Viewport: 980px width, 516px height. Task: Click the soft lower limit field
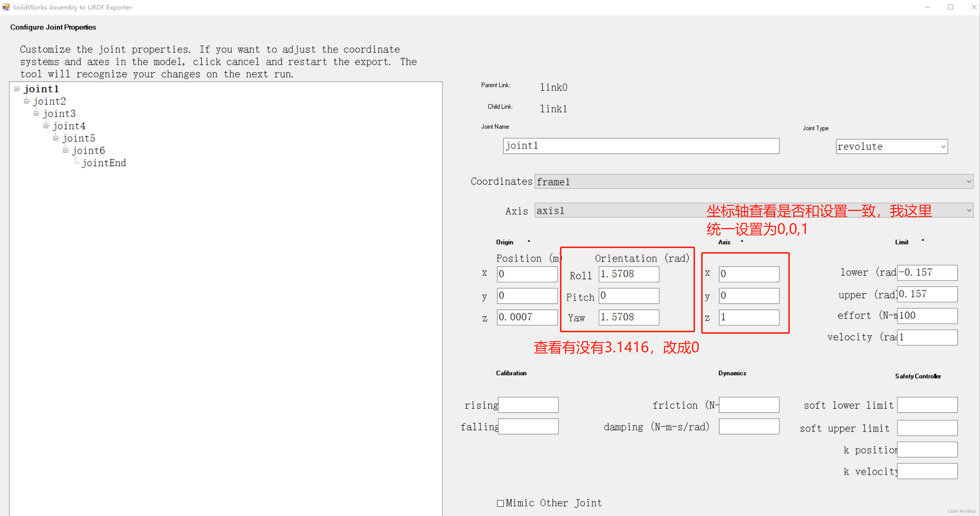tap(927, 404)
